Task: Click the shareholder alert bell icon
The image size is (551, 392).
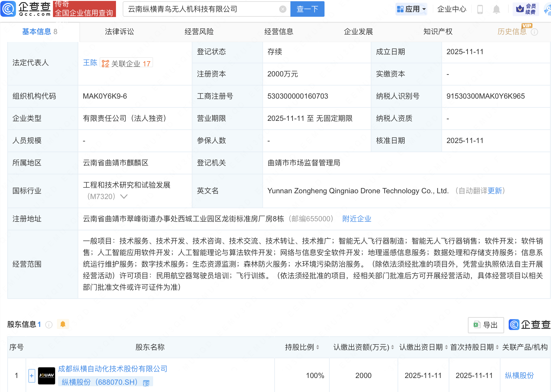Action: (63, 324)
